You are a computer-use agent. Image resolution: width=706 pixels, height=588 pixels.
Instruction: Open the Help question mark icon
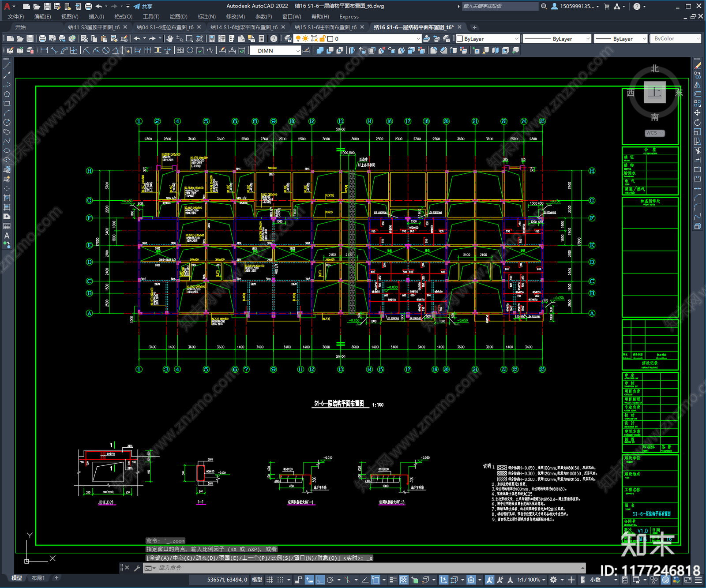click(x=274, y=39)
